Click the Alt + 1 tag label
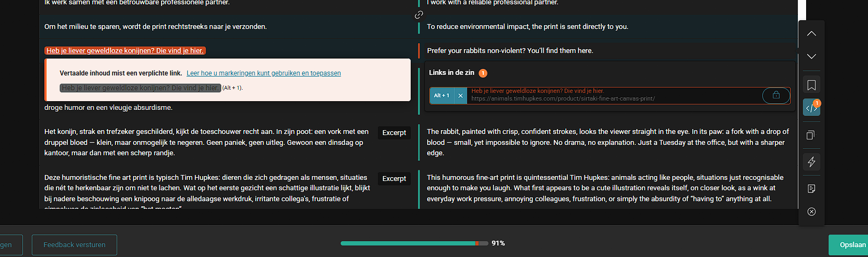868x257 pixels. pos(441,96)
